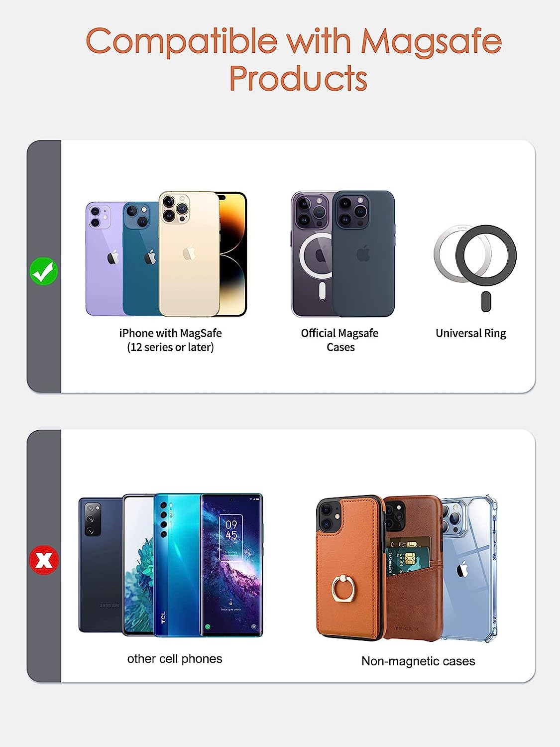Click the clear MagSafe case image
The width and height of the screenshot is (560, 747).
(x=312, y=253)
